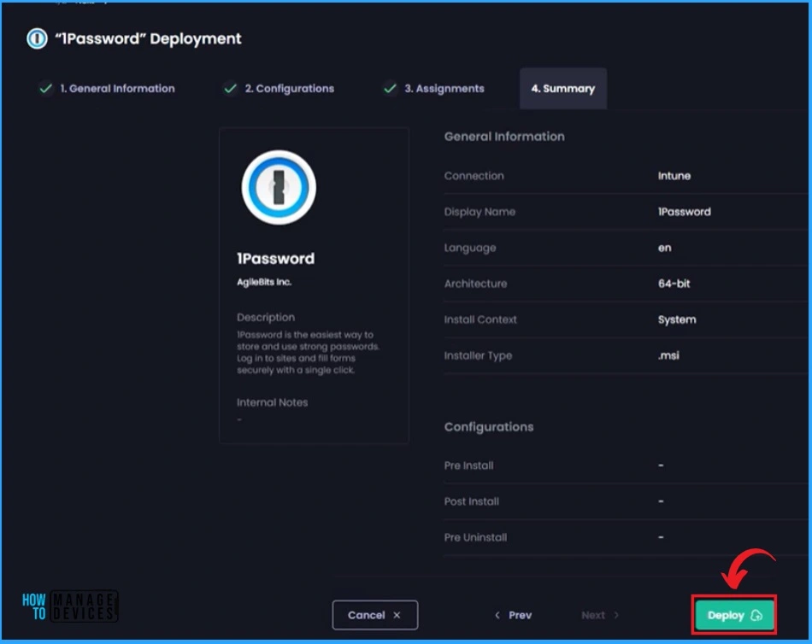
Task: Click the AgileBits Inc. publisher text
Action: [x=264, y=282]
